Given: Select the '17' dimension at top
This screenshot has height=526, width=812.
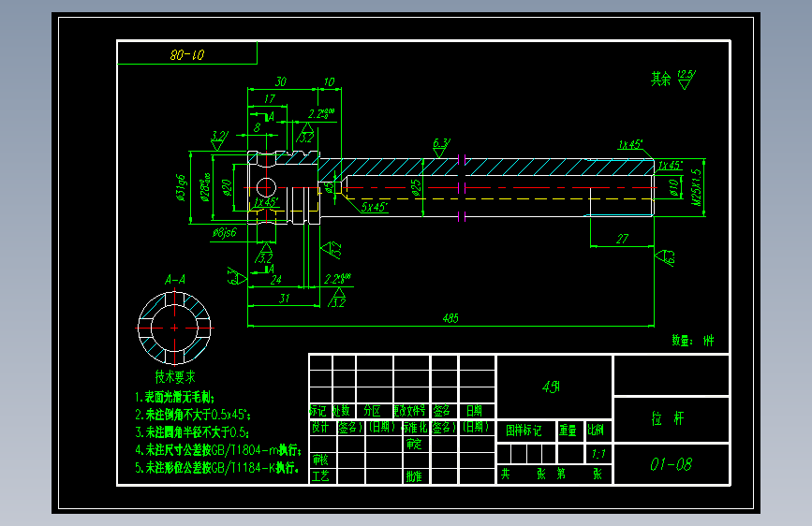Looking at the screenshot, I should (270, 98).
